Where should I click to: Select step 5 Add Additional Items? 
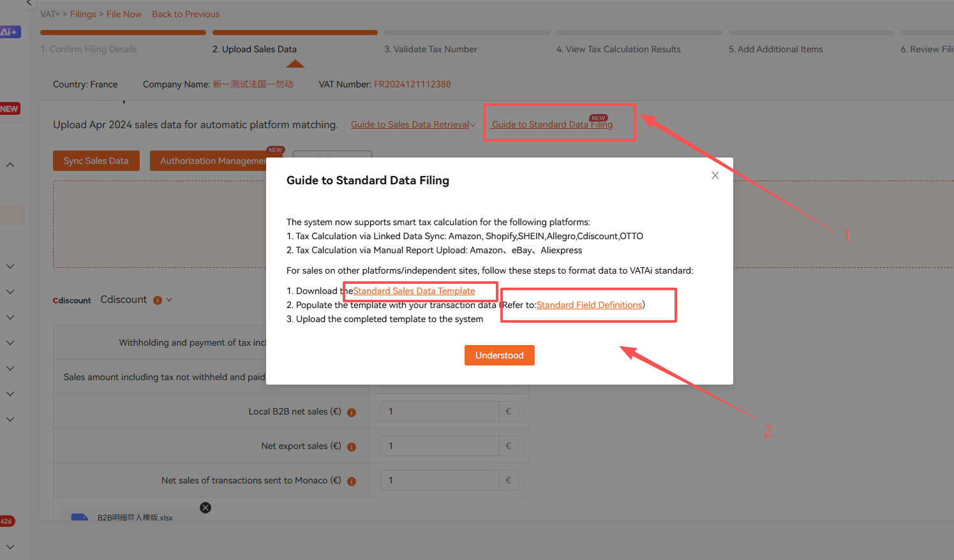click(x=776, y=49)
